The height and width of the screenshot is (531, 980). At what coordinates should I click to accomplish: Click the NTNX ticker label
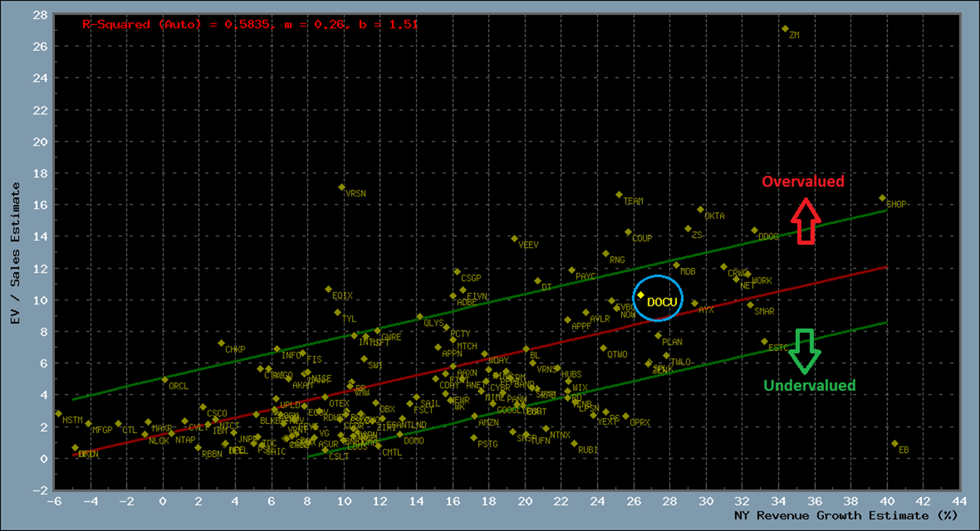point(560,435)
